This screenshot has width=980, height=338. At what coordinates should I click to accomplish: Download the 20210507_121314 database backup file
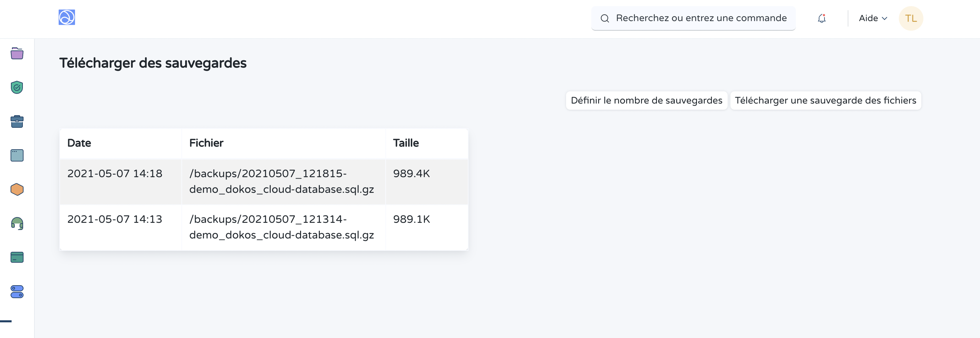tap(281, 227)
